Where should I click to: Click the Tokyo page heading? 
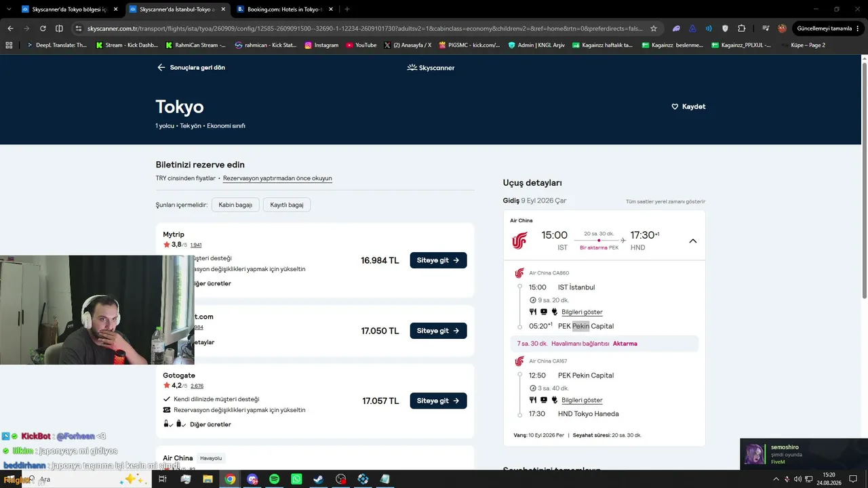180,107
